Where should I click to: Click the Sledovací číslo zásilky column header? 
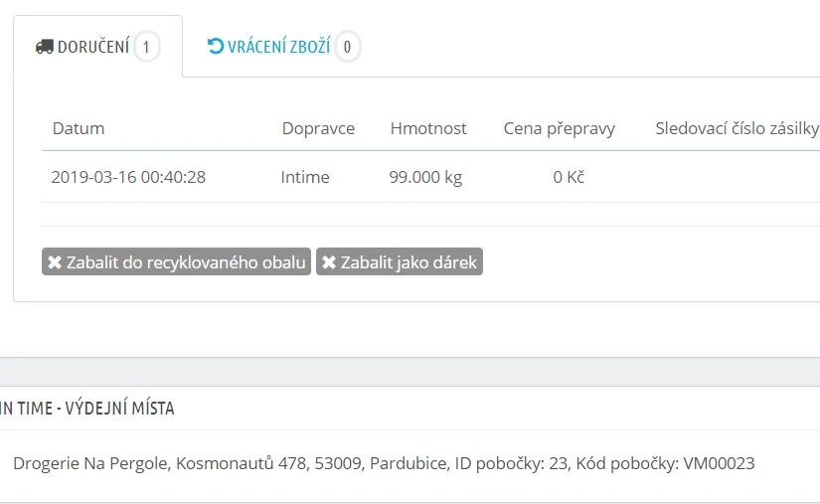tap(737, 128)
